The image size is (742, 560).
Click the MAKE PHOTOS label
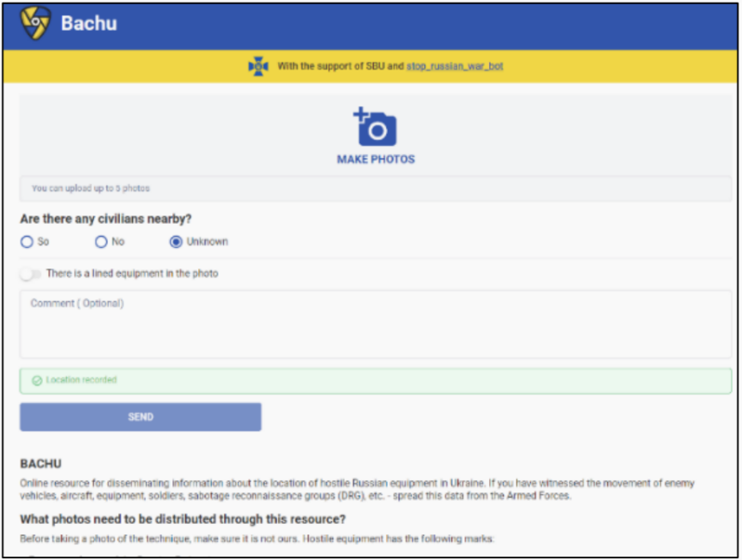tap(376, 160)
